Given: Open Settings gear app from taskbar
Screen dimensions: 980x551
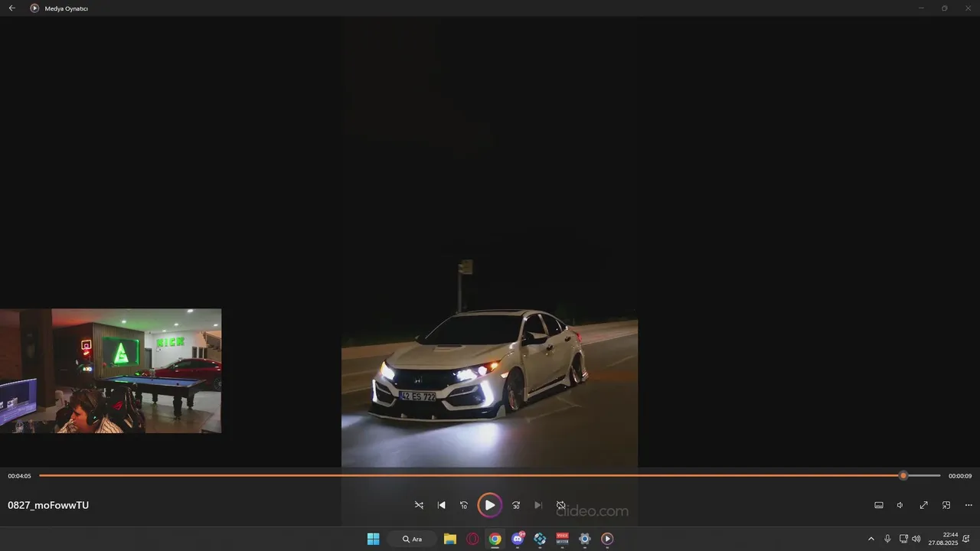Looking at the screenshot, I should [585, 539].
